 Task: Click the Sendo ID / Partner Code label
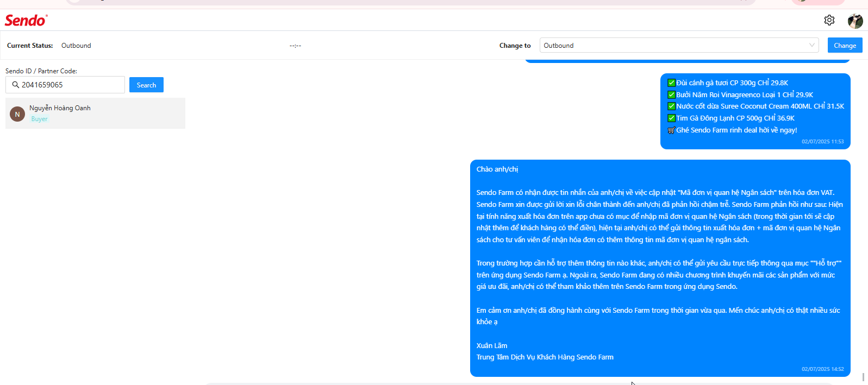coord(41,71)
